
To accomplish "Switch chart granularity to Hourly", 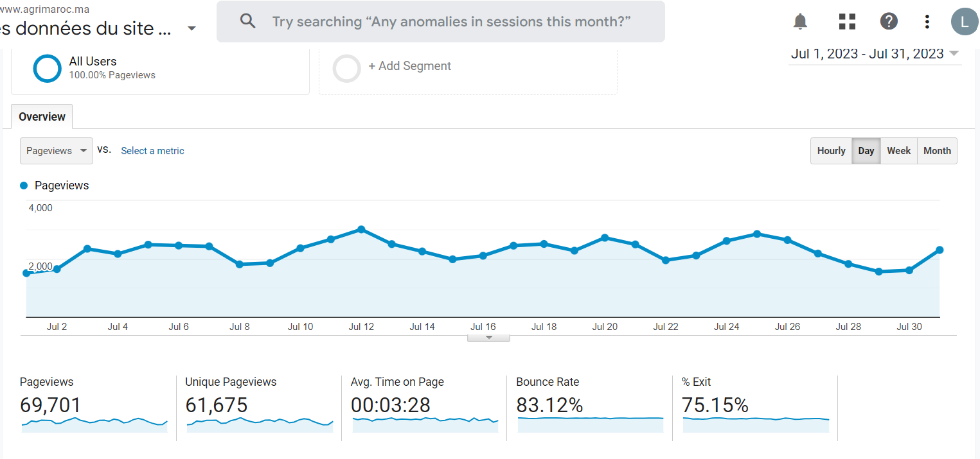I will (x=831, y=151).
